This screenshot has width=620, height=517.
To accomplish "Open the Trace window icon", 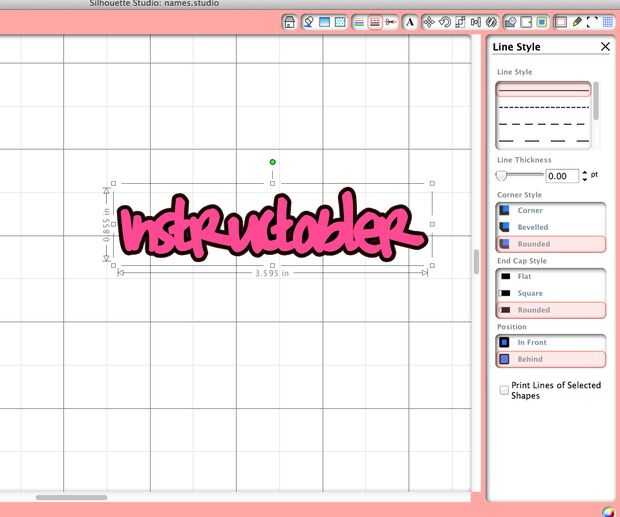I will coord(542,22).
